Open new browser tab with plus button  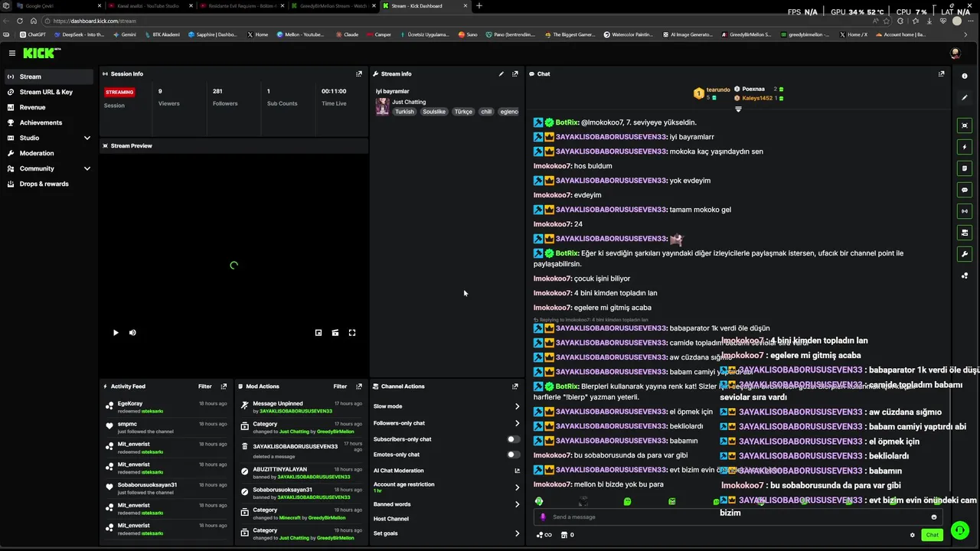(x=479, y=6)
